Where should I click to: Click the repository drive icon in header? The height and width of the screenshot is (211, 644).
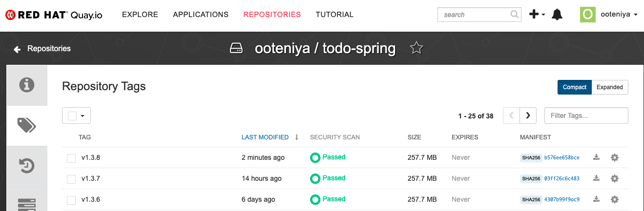click(x=236, y=49)
